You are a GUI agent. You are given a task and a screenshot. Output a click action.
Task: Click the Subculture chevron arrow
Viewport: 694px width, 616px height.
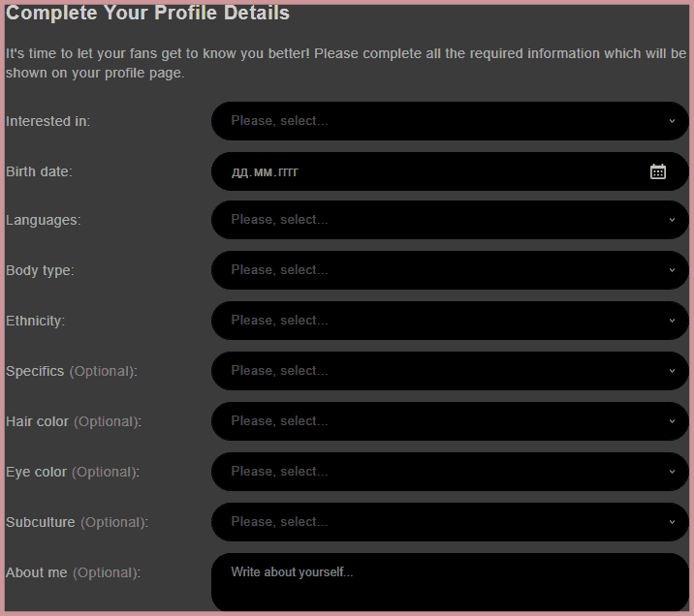(x=672, y=522)
